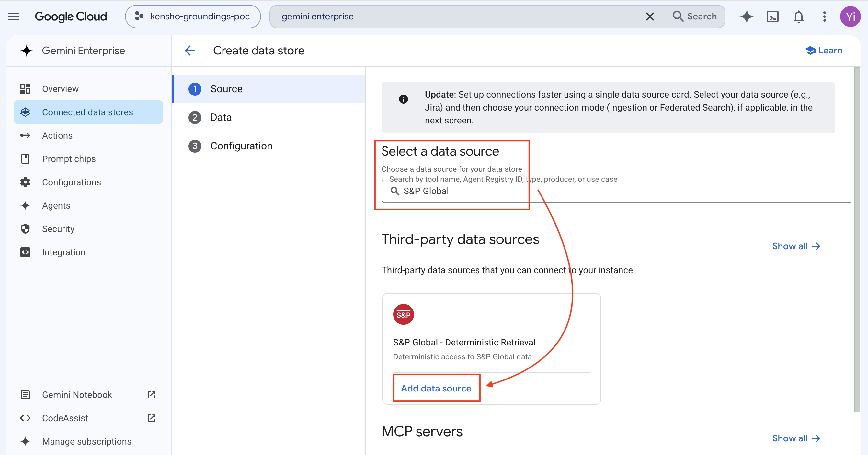Click the Security shield icon
This screenshot has width=868, height=455.
[25, 229]
